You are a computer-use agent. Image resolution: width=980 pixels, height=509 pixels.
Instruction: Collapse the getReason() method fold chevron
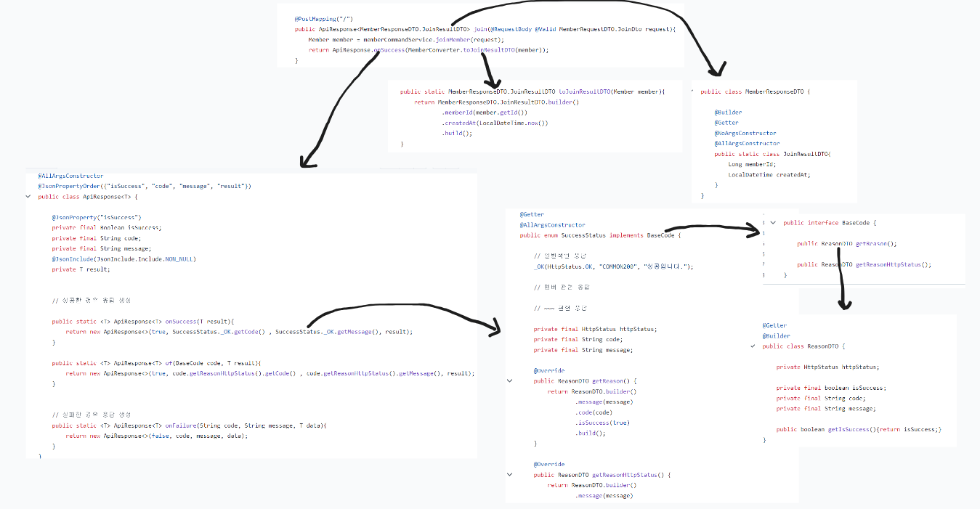click(509, 380)
